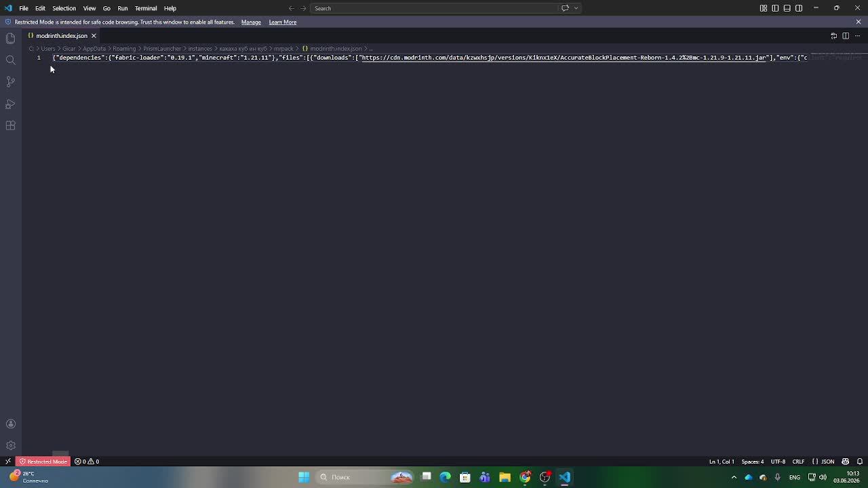Open the Terminal menu
This screenshot has height=488, width=868.
point(146,8)
